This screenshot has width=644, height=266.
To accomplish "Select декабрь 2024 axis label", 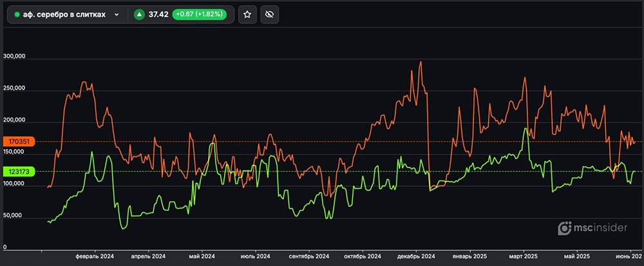I will pyautogui.click(x=417, y=256).
